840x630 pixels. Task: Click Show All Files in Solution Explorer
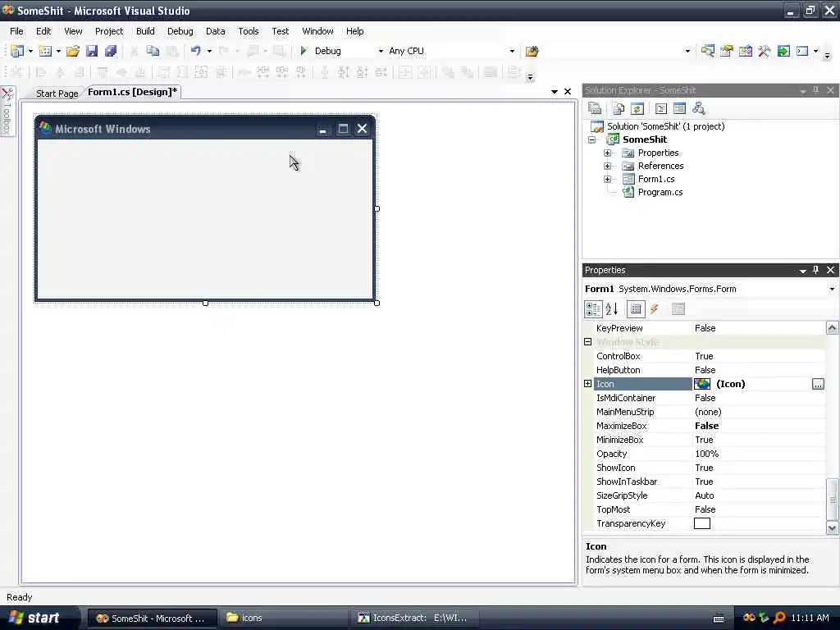pyautogui.click(x=619, y=108)
